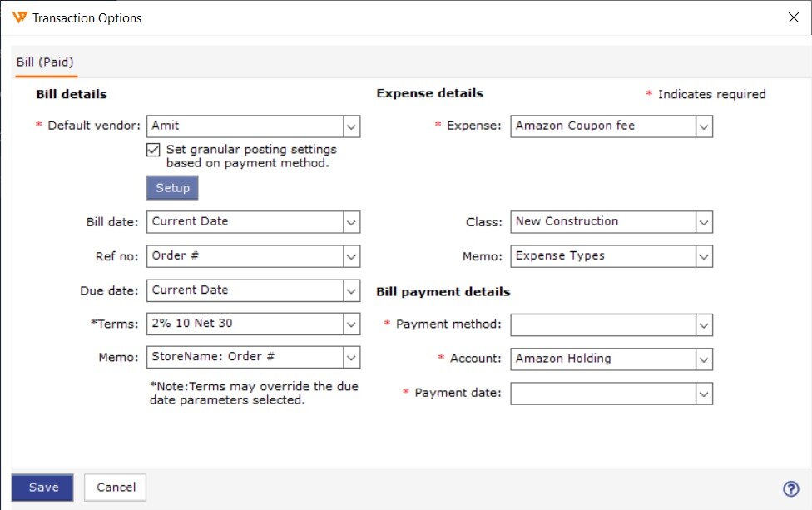Screen dimensions: 812x510
Task: Click the Setup button
Action: 172,188
